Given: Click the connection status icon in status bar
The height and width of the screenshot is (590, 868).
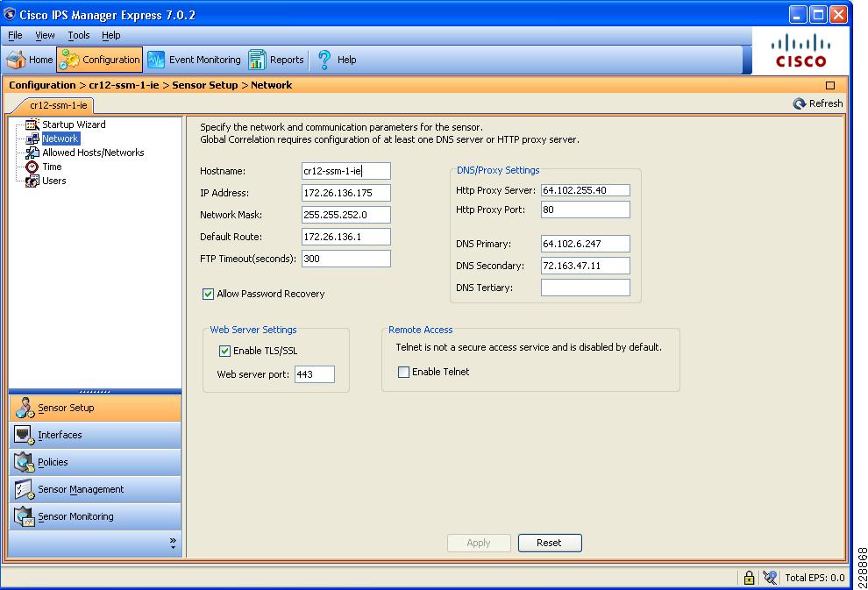Looking at the screenshot, I should pos(770,578).
